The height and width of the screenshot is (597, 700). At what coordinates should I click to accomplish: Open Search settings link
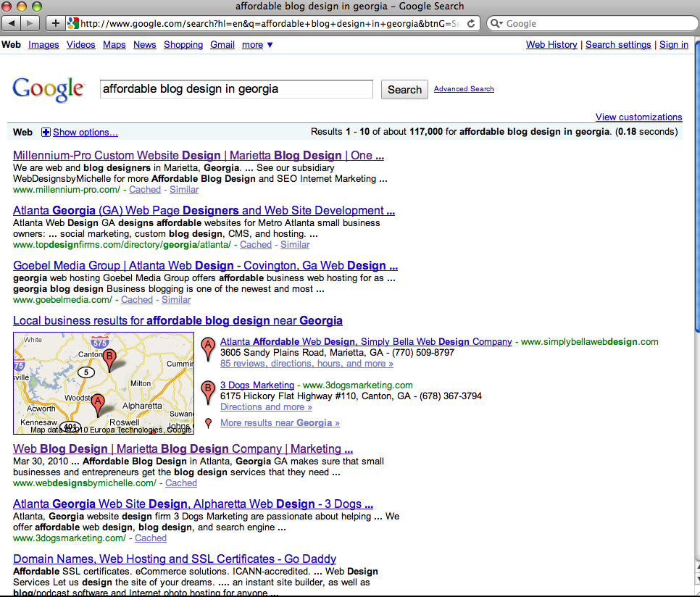pyautogui.click(x=618, y=45)
